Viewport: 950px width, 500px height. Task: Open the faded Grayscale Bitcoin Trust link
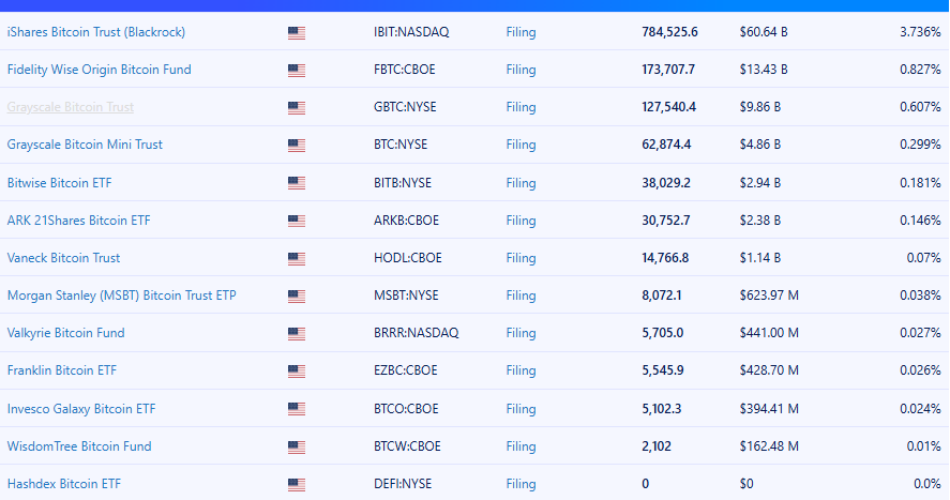click(70, 107)
